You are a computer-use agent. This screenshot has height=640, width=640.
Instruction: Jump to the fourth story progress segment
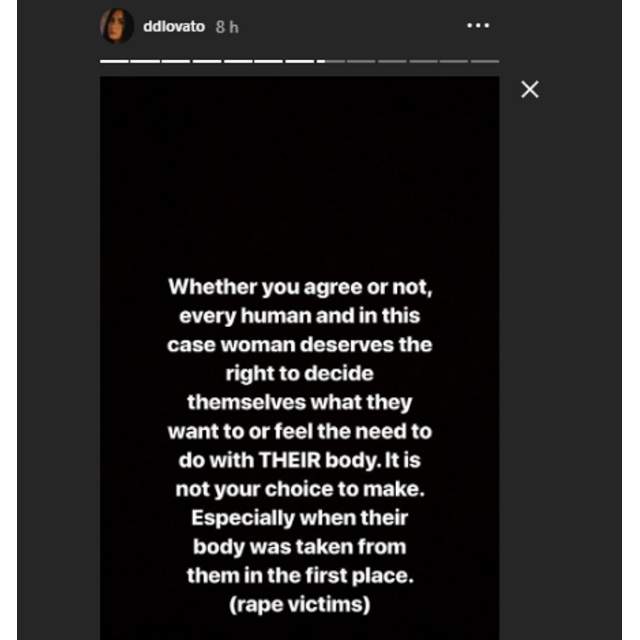207,61
